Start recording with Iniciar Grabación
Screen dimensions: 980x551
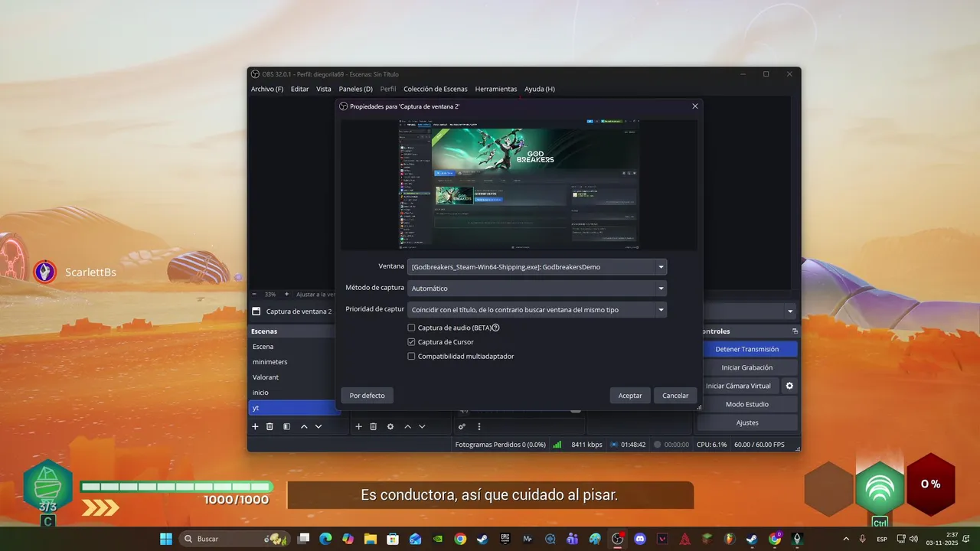746,367
